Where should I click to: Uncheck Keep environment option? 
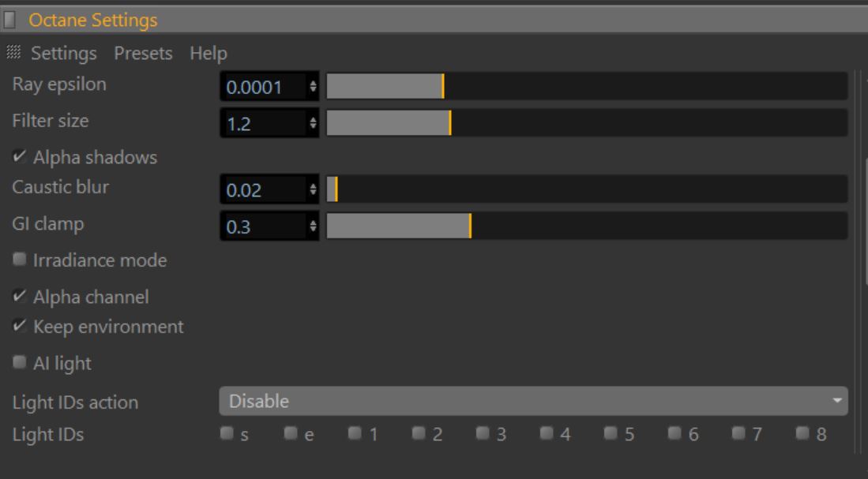coord(19,326)
